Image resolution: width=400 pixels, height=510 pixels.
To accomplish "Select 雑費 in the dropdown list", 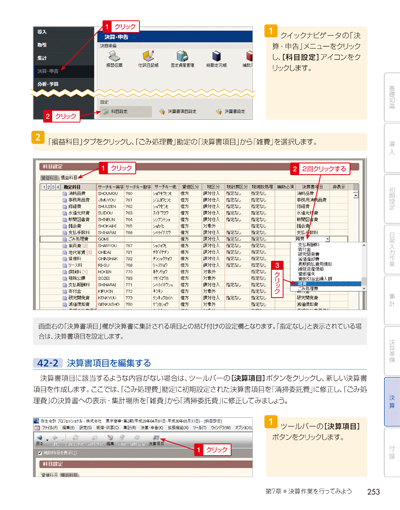I will tap(325, 284).
